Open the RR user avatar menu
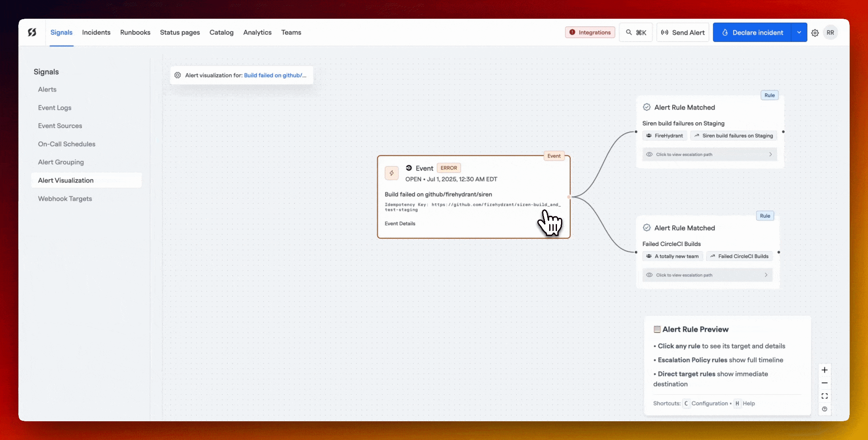 point(830,33)
